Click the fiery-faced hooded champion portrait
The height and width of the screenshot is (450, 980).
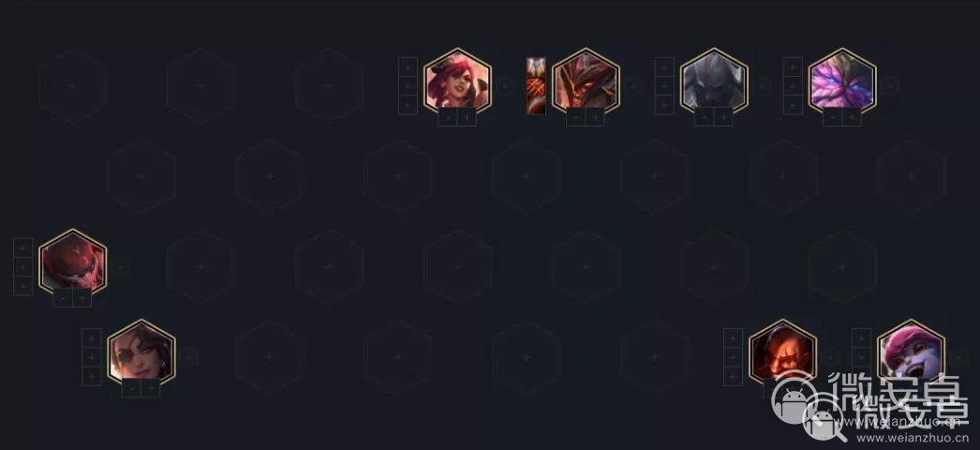pos(782,352)
